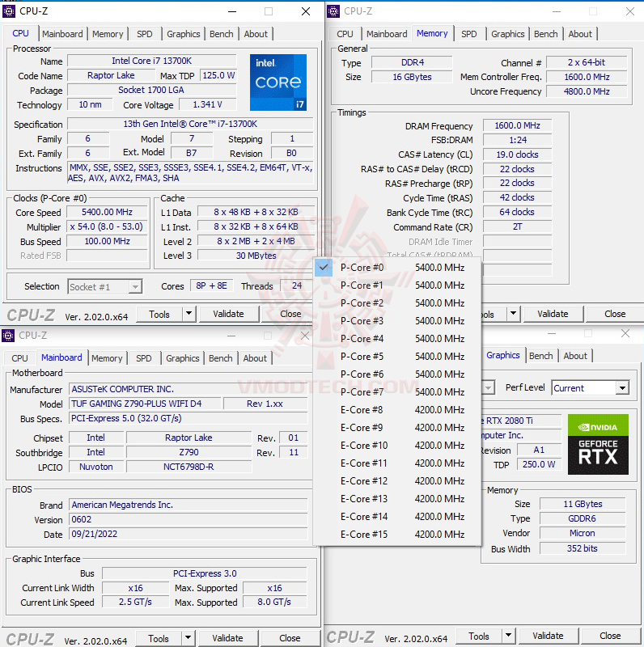
Task: Click the DRAM Frequency 1600.0 MHz value
Action: pyautogui.click(x=517, y=125)
